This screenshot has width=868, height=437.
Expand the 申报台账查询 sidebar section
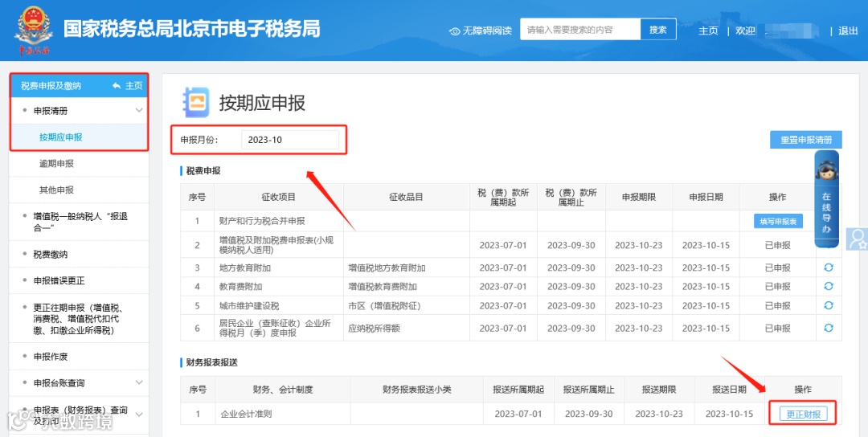pos(139,383)
